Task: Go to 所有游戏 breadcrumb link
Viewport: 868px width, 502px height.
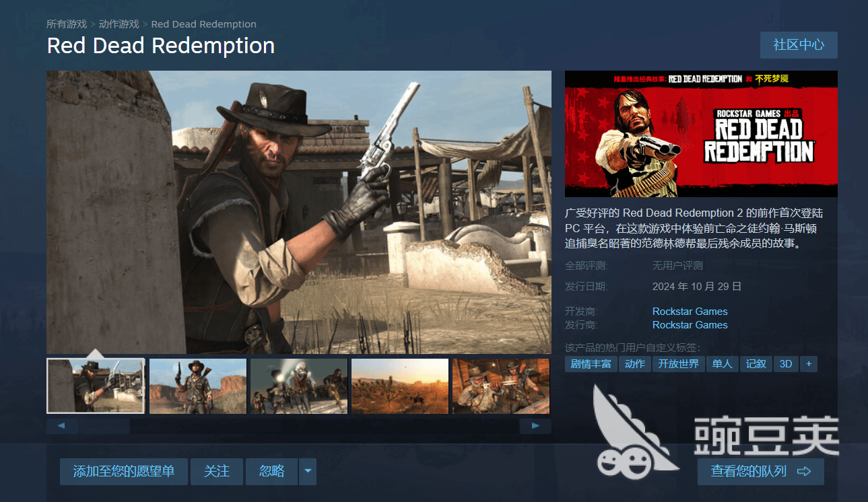Action: pyautogui.click(x=67, y=24)
